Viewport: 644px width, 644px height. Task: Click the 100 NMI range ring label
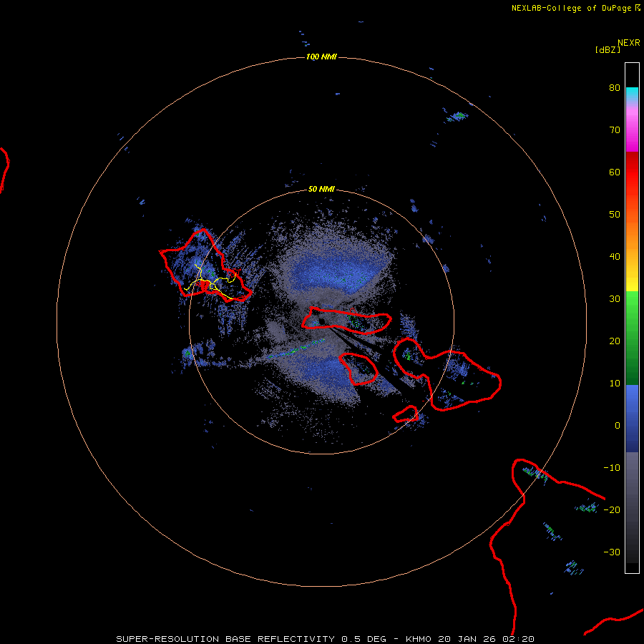click(321, 57)
